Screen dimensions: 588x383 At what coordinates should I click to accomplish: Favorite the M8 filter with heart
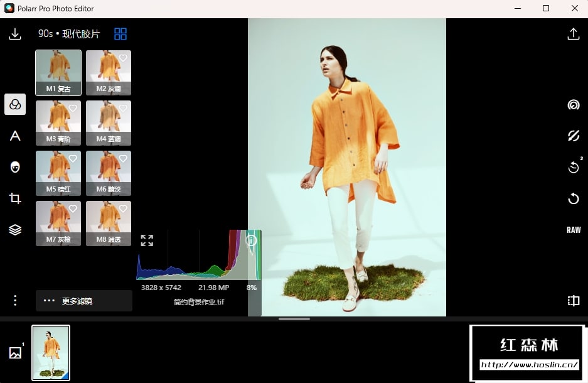coord(123,208)
